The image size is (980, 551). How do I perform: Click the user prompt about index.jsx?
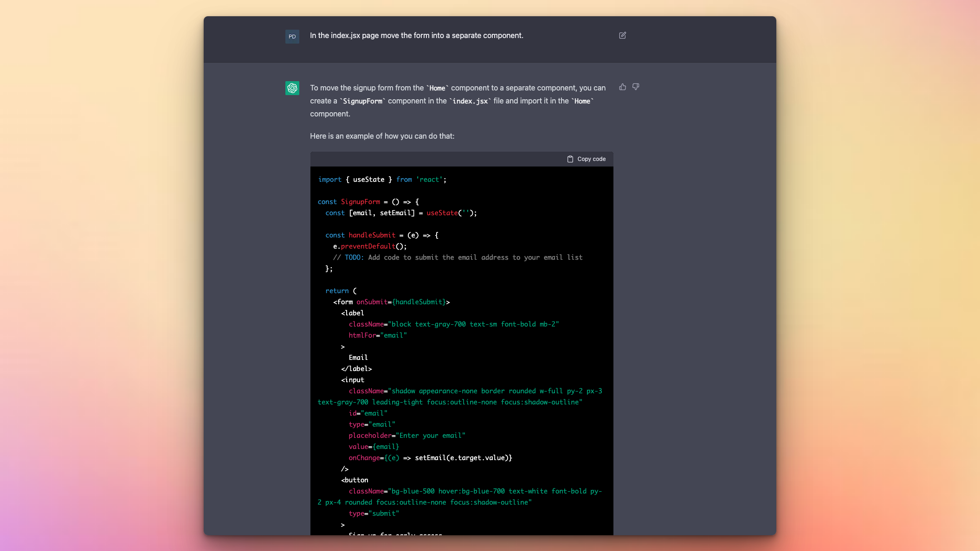click(416, 36)
